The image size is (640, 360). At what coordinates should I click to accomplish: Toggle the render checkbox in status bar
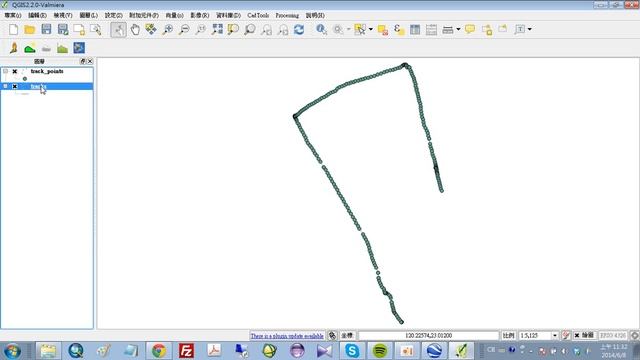click(577, 336)
